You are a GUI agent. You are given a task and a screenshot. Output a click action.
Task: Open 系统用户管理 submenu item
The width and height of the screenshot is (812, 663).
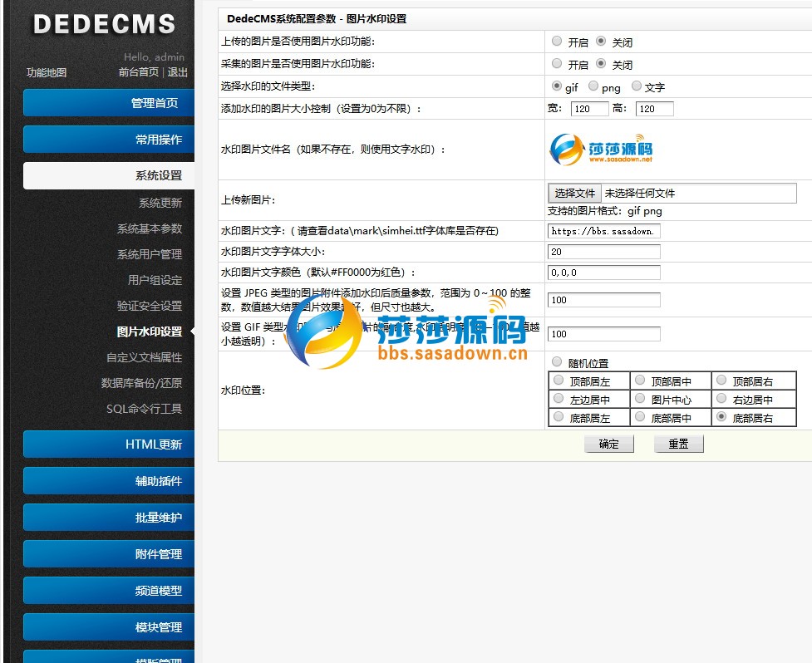(x=149, y=254)
